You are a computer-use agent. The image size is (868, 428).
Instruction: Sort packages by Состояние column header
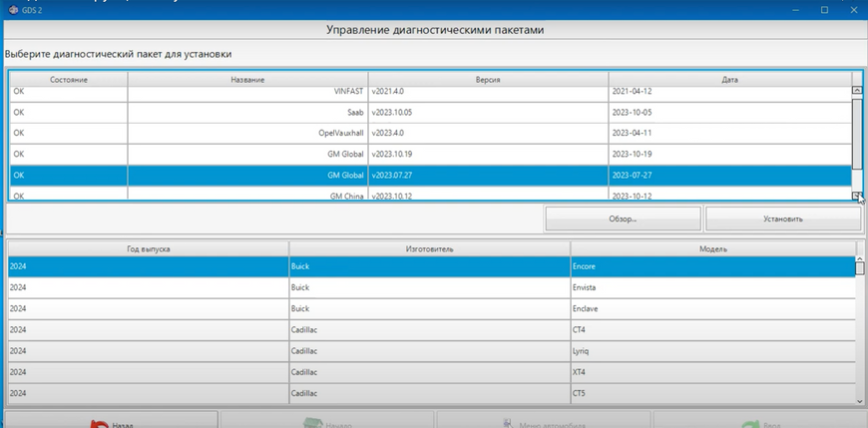[x=69, y=80]
